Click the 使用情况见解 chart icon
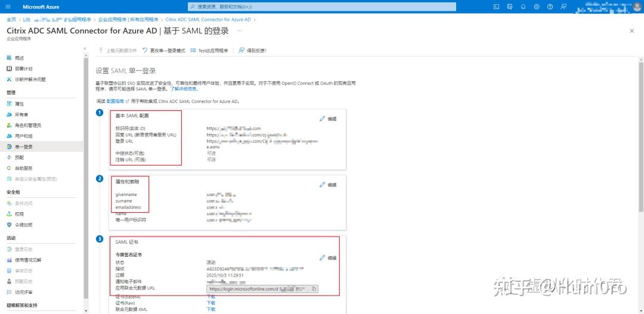644x314 pixels. (x=9, y=260)
